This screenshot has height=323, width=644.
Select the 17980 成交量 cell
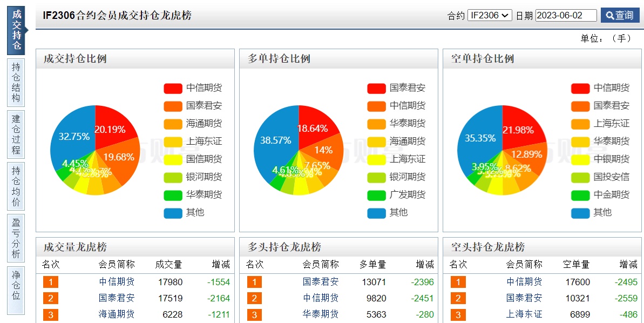(171, 282)
